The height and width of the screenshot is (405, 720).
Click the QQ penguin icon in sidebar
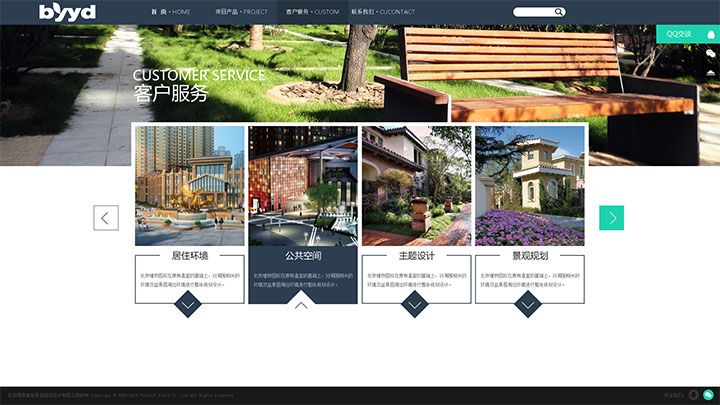[x=711, y=34]
